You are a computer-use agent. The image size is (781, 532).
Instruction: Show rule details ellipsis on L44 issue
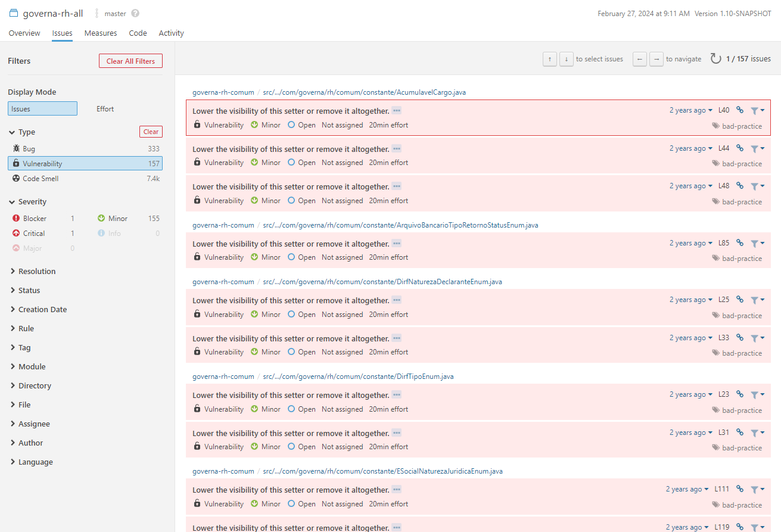(397, 149)
